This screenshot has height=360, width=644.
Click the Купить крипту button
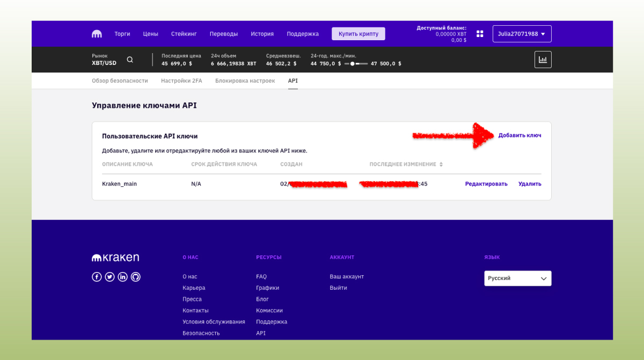pos(358,33)
